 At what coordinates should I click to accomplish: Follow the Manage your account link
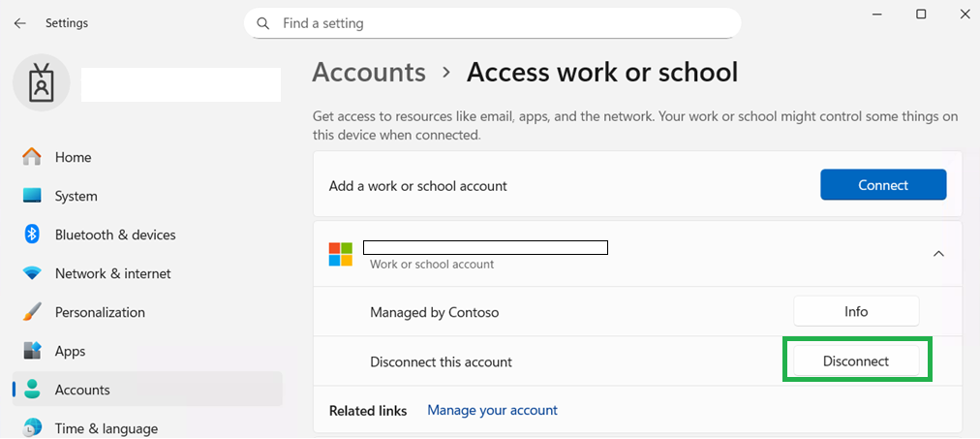(492, 410)
